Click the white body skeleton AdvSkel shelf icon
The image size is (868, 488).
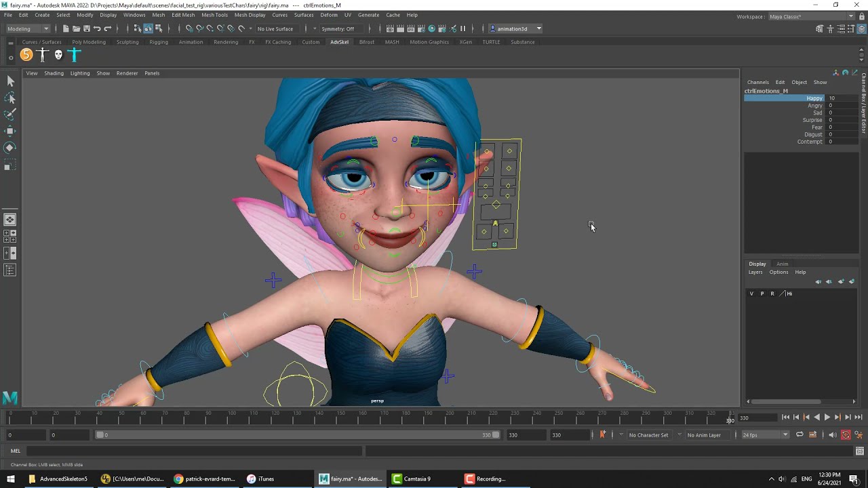point(43,55)
